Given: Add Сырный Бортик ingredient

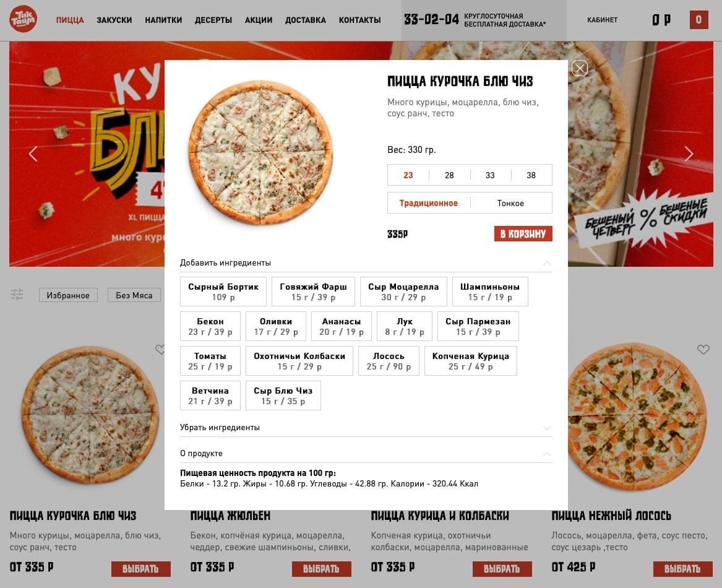Looking at the screenshot, I should tap(223, 292).
